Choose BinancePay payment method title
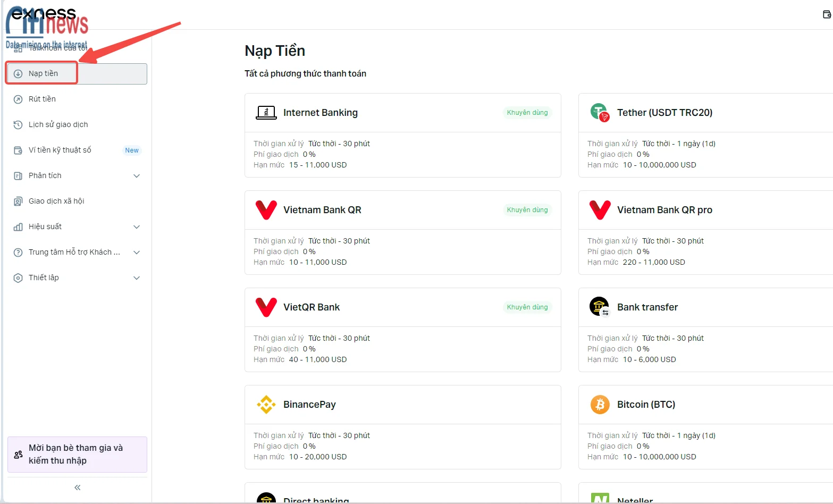Viewport: 833px width, 504px height. click(x=309, y=405)
